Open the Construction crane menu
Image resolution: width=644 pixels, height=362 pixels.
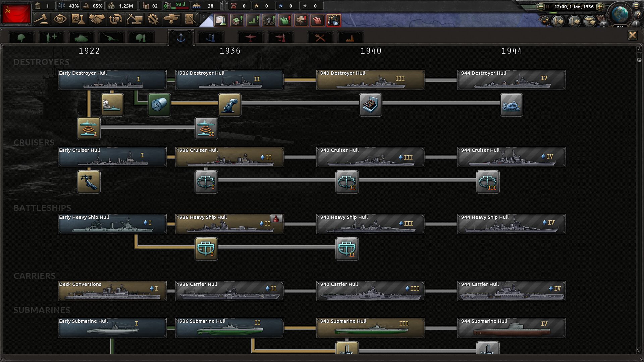point(134,19)
